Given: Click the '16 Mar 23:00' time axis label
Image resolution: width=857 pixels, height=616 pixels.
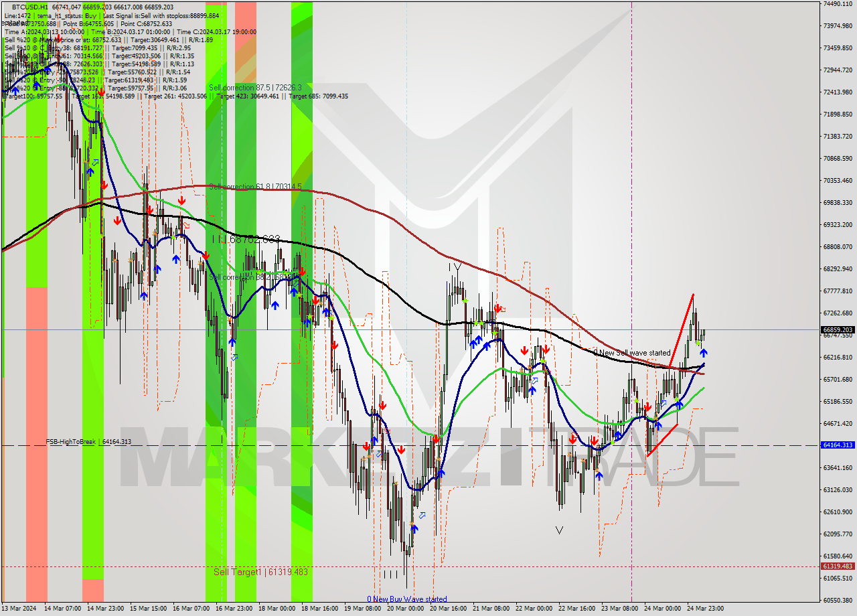Looking at the screenshot, I should [x=234, y=609].
